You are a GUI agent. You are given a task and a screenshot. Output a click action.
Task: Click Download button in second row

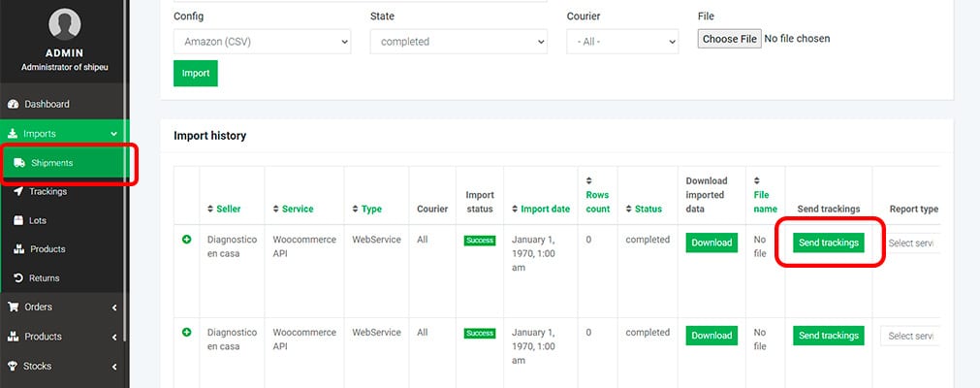(x=711, y=336)
